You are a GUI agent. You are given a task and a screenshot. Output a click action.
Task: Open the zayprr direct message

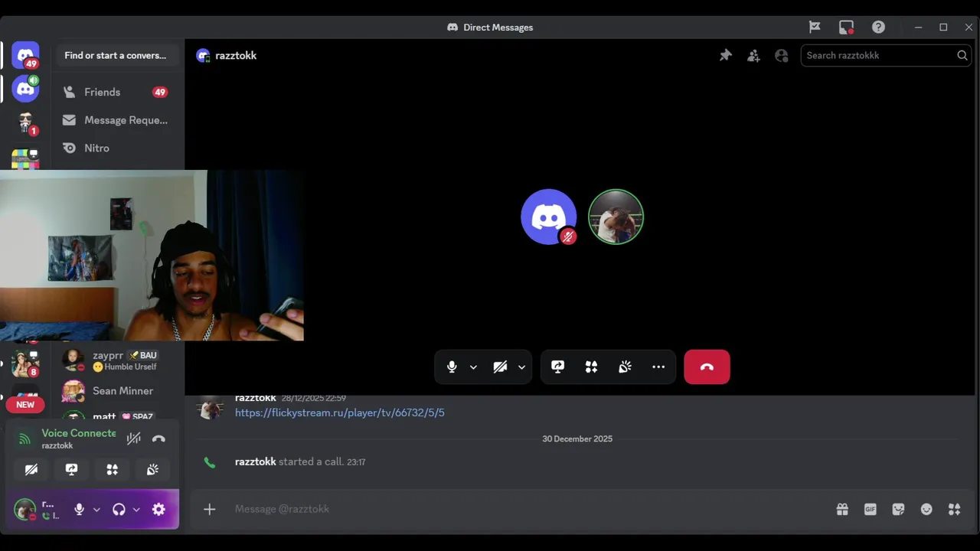[117, 360]
